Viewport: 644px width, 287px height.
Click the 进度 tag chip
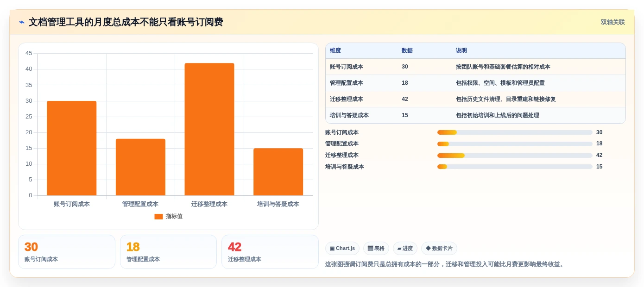(405, 249)
